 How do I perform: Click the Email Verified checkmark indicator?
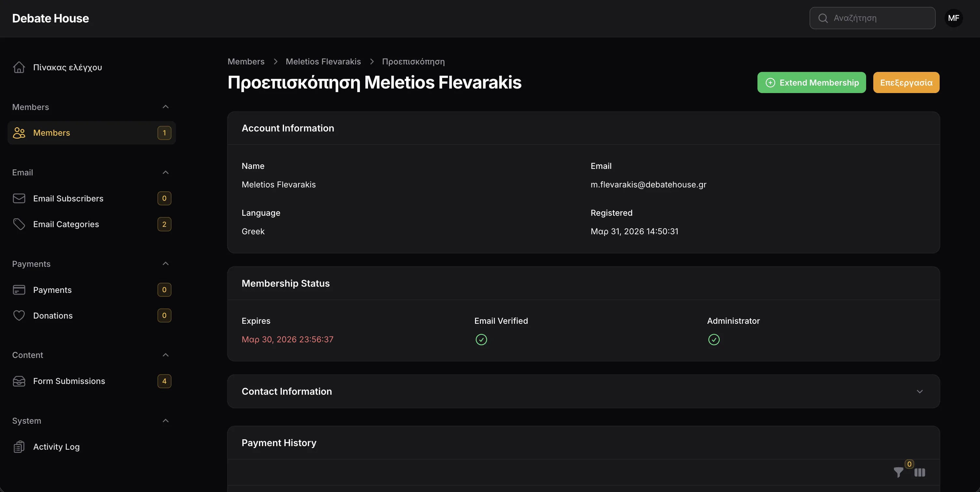tap(481, 339)
